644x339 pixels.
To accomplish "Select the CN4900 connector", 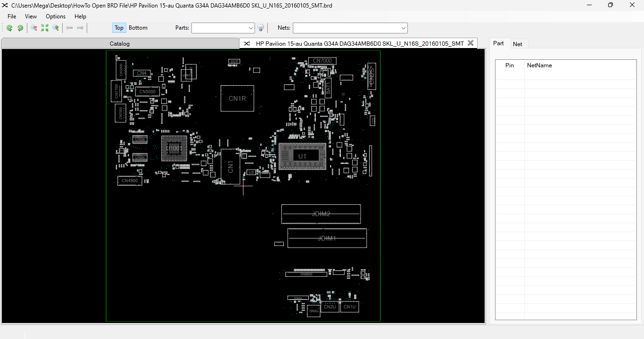I will [x=130, y=181].
